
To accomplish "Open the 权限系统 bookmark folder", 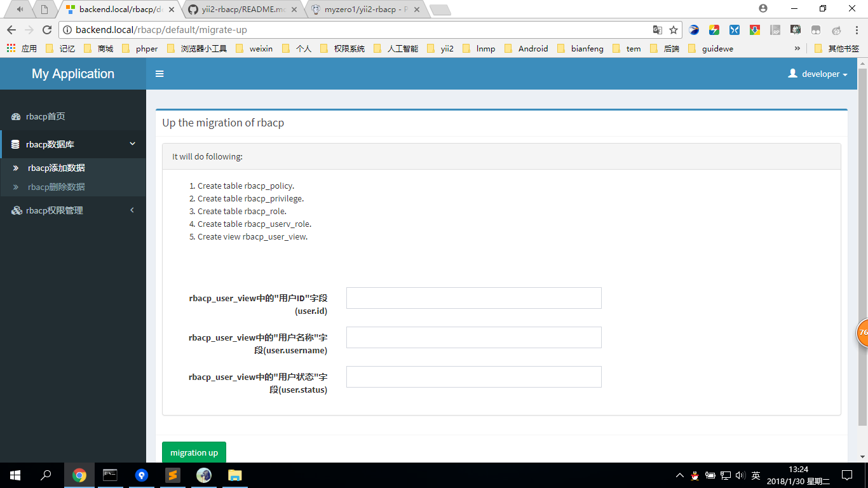I will 342,48.
